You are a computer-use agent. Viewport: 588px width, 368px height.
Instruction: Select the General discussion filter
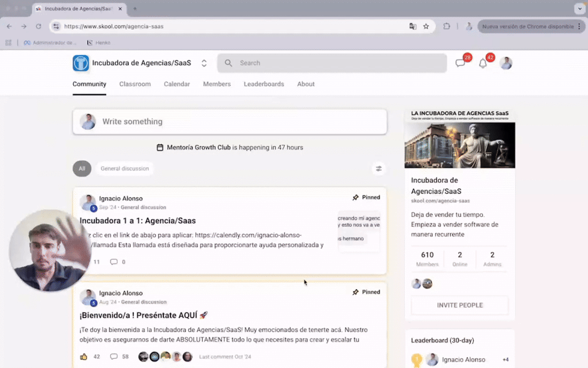point(125,168)
